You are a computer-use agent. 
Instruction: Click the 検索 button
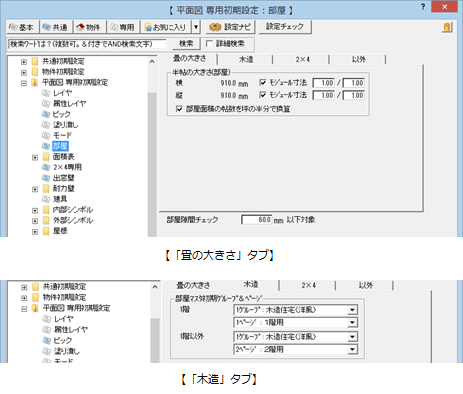click(186, 44)
